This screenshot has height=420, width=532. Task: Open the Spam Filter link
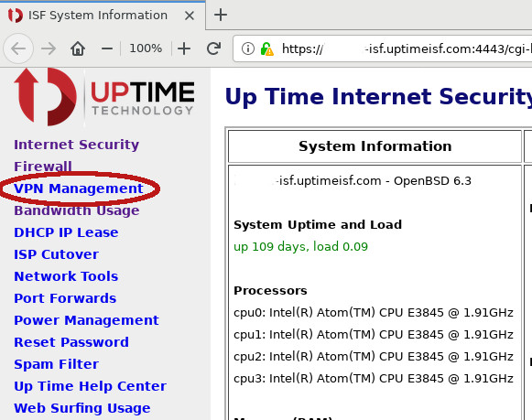click(57, 364)
